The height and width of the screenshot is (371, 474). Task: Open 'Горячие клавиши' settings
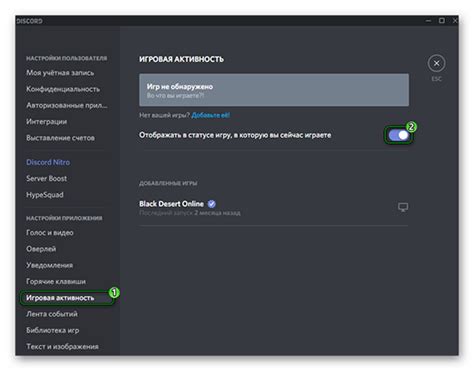coord(56,282)
